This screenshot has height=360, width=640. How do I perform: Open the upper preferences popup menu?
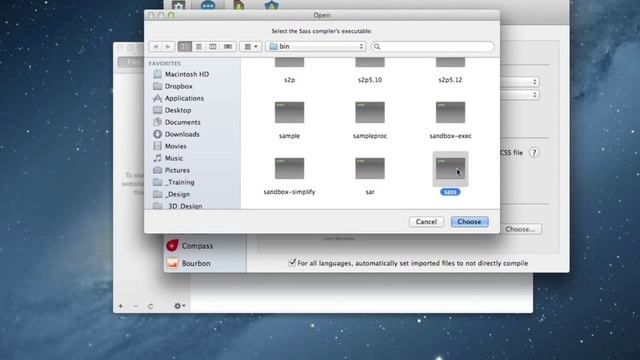(519, 82)
